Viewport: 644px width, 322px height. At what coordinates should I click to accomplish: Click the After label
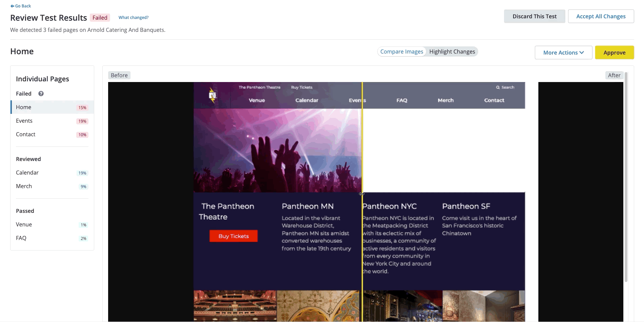click(614, 75)
